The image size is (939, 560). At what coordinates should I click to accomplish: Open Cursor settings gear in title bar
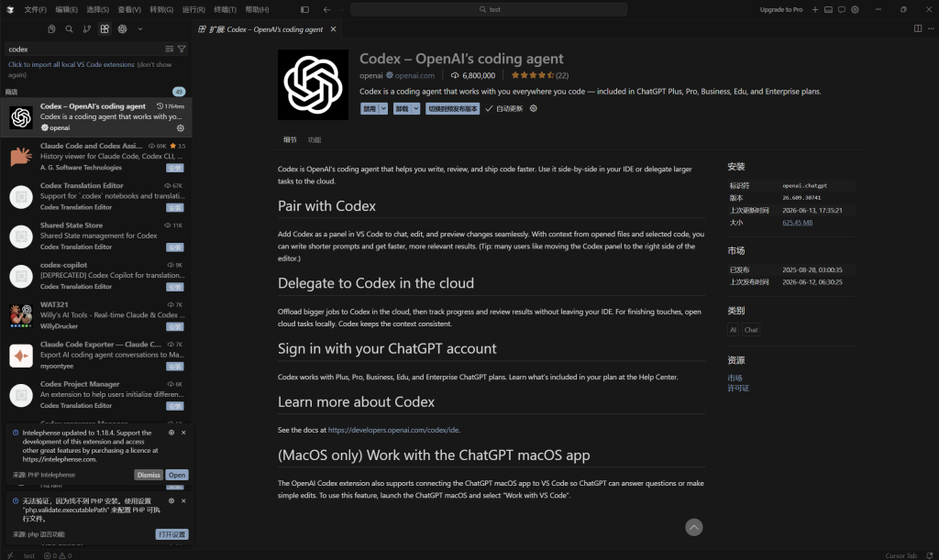click(856, 9)
